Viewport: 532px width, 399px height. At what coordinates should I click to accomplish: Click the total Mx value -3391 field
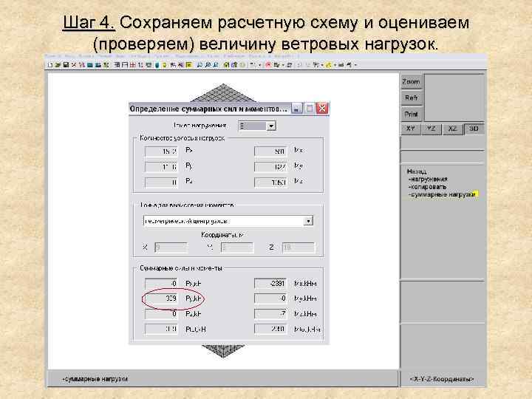[x=270, y=283]
